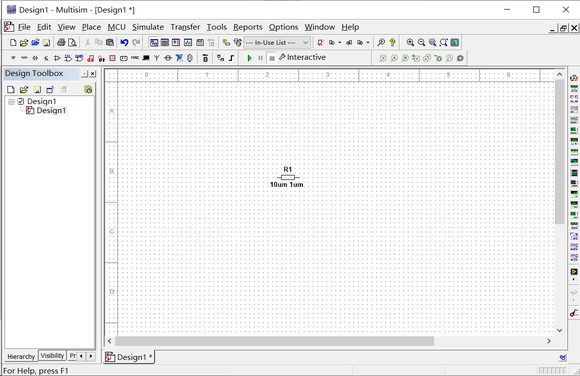Place an Analog op-amp component

(57, 58)
